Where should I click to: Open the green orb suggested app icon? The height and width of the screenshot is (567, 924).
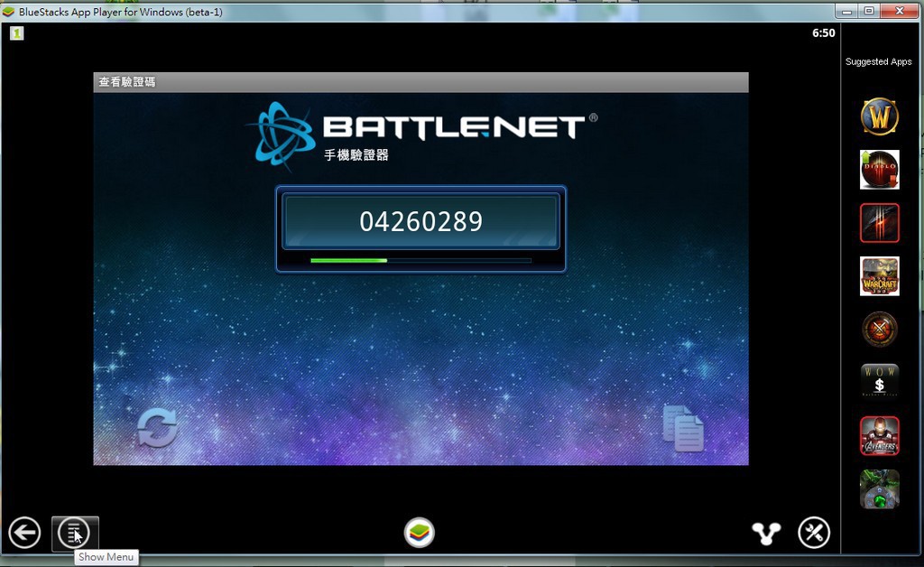click(x=879, y=488)
